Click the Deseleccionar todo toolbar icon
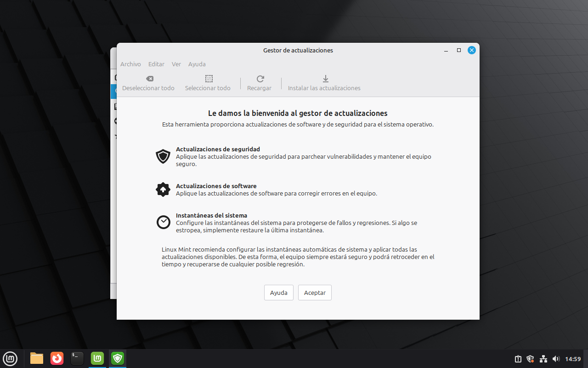This screenshot has width=588, height=368. point(149,79)
